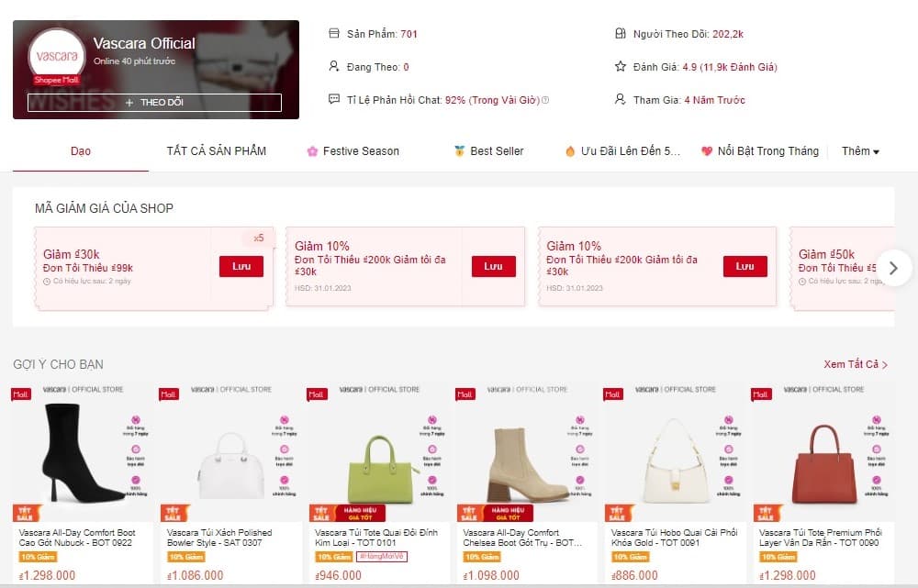Expand the Thêm dropdown menu
918x588 pixels.
click(x=860, y=151)
